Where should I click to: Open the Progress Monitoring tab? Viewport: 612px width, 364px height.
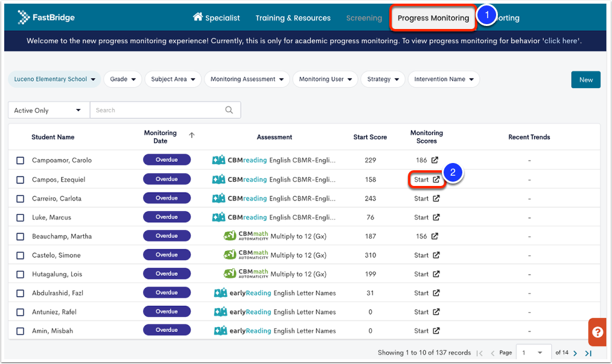tap(433, 18)
